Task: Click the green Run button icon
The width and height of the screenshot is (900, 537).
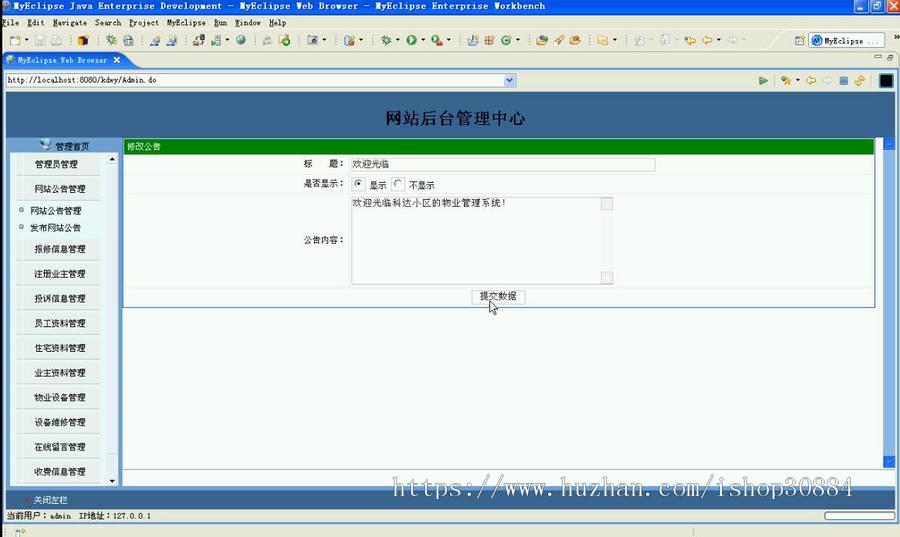Action: pos(412,40)
